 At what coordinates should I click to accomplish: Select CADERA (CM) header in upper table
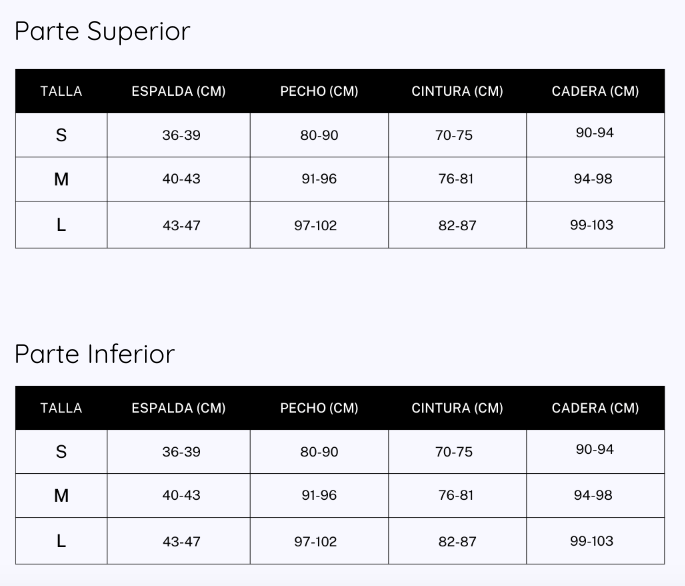[x=595, y=91]
